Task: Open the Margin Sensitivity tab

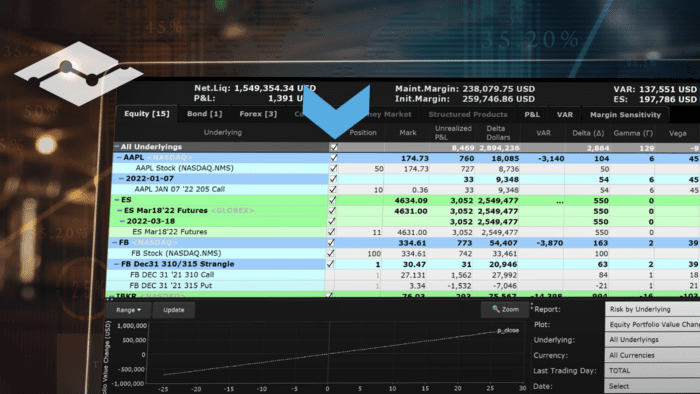Action: pos(625,115)
